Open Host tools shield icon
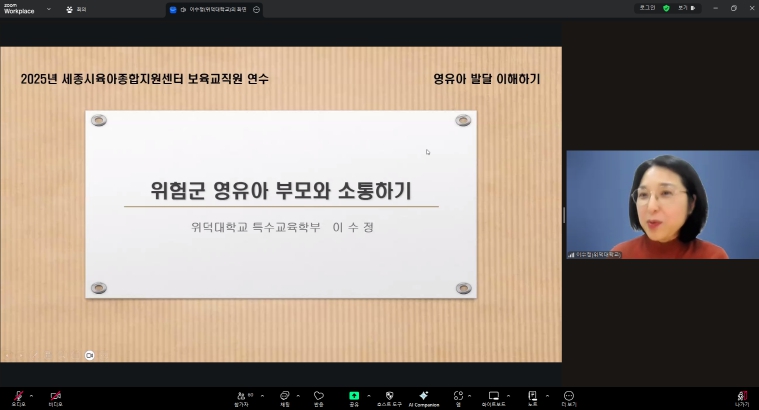The height and width of the screenshot is (410, 759). [389, 396]
